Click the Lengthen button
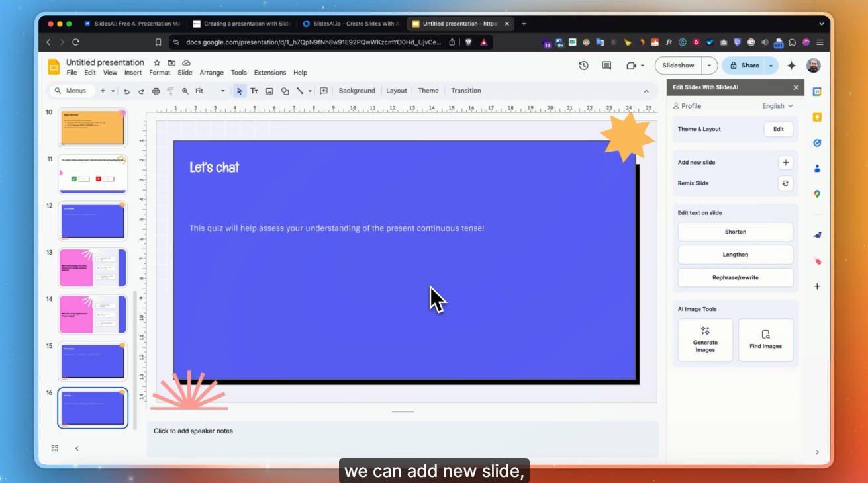Viewport: 868px width, 483px height. [x=736, y=255]
